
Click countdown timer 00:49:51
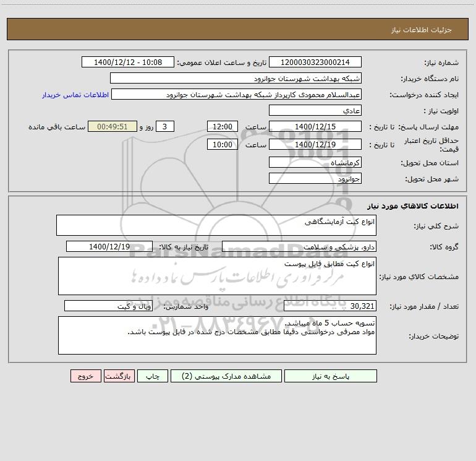tap(113, 126)
